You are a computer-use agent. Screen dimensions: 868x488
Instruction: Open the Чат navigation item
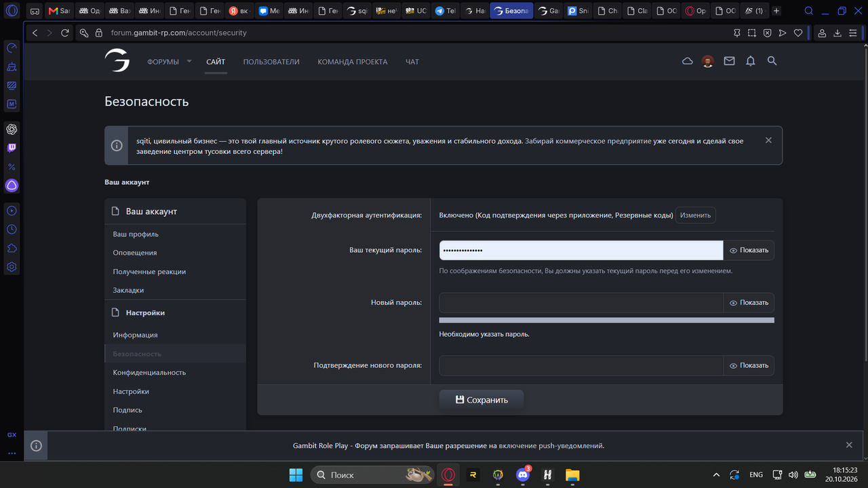point(412,62)
